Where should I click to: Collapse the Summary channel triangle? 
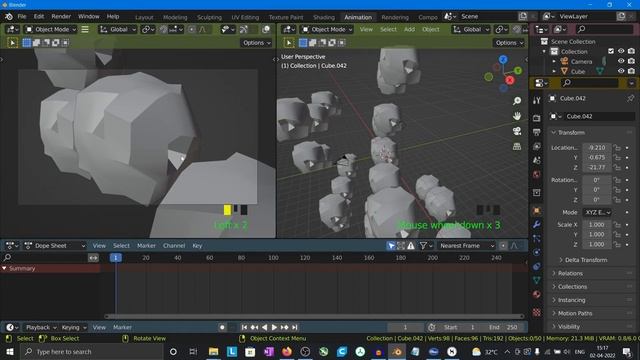(4, 268)
